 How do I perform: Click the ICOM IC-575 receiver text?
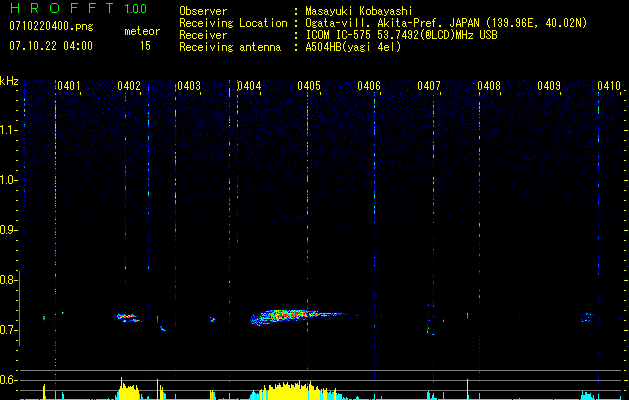pos(402,35)
